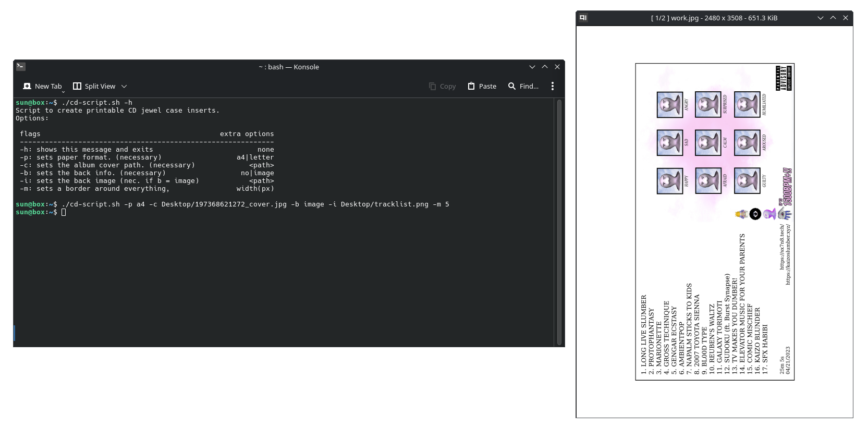Screen dimensions: 868x439
Task: Click the Split View toolbar button
Action: pos(94,87)
